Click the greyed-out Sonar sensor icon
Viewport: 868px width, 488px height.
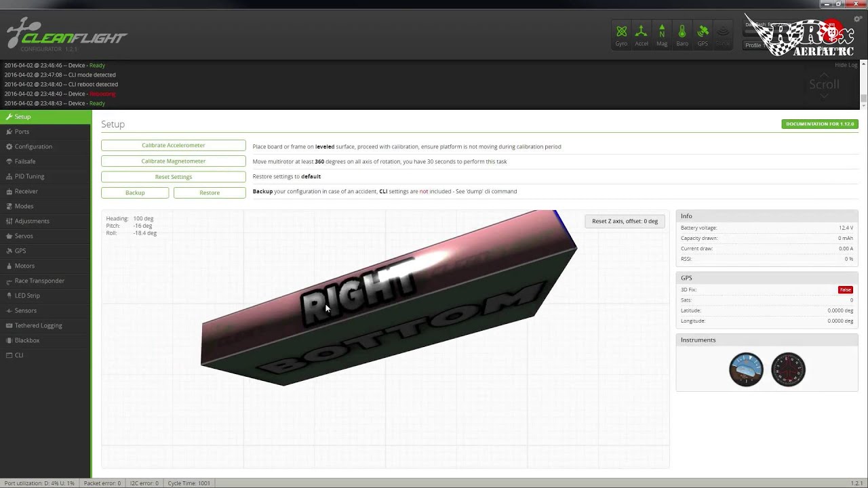[723, 35]
